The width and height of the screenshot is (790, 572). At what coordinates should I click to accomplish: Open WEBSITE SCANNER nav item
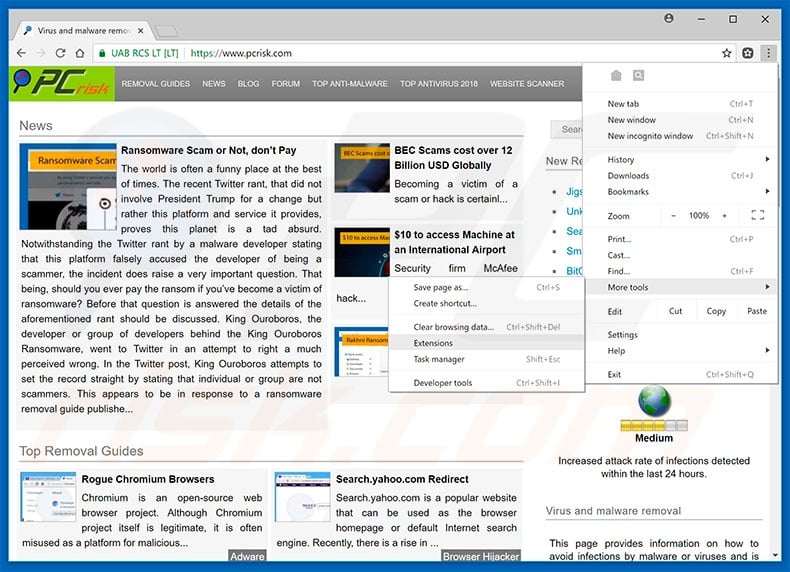coord(527,84)
